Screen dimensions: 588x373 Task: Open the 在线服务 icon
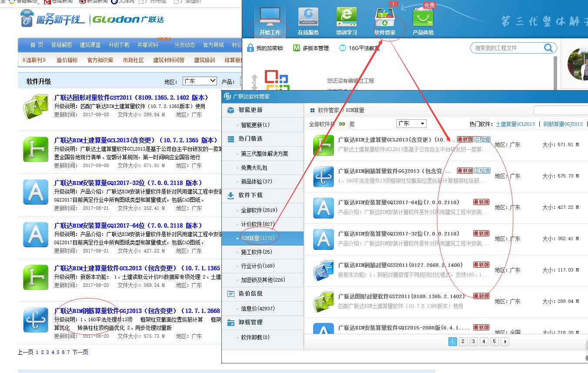coord(308,18)
